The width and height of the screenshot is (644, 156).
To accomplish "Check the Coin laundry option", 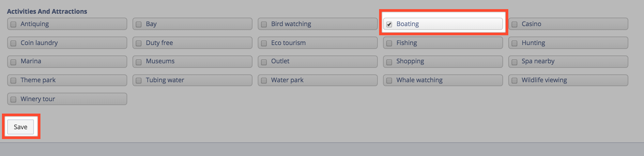I will tap(13, 43).
